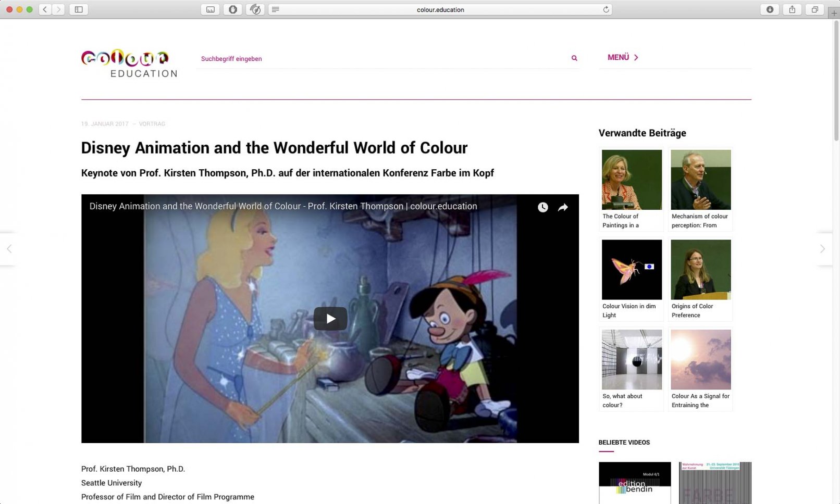Screen dimensions: 840x504
Task: Toggle the Safari sidebar button
Action: (79, 9)
